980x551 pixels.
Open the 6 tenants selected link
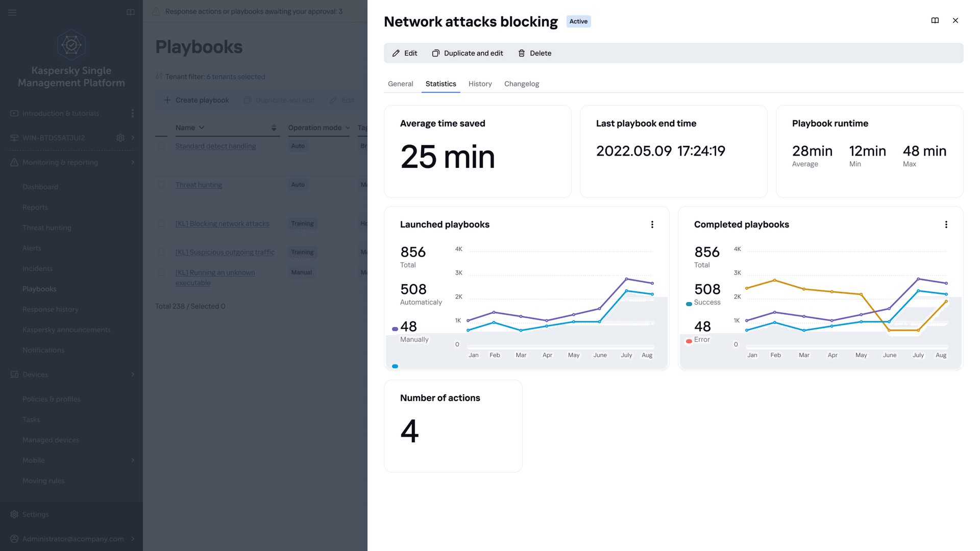(x=236, y=77)
